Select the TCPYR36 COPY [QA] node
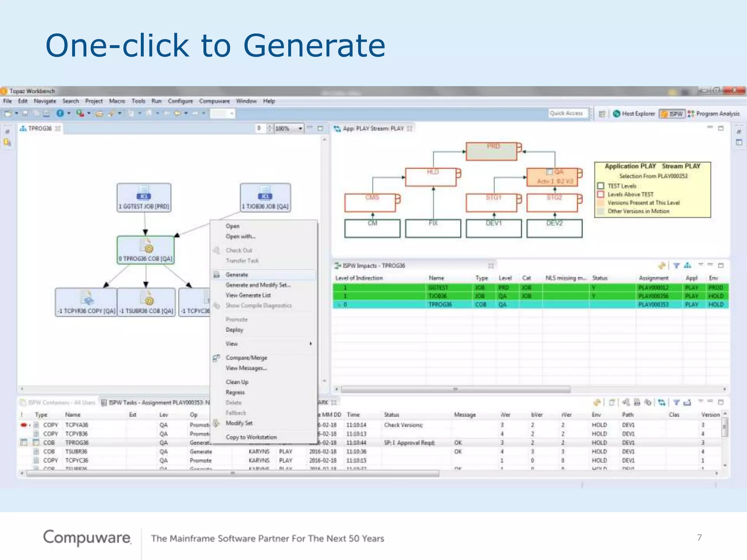 86,302
